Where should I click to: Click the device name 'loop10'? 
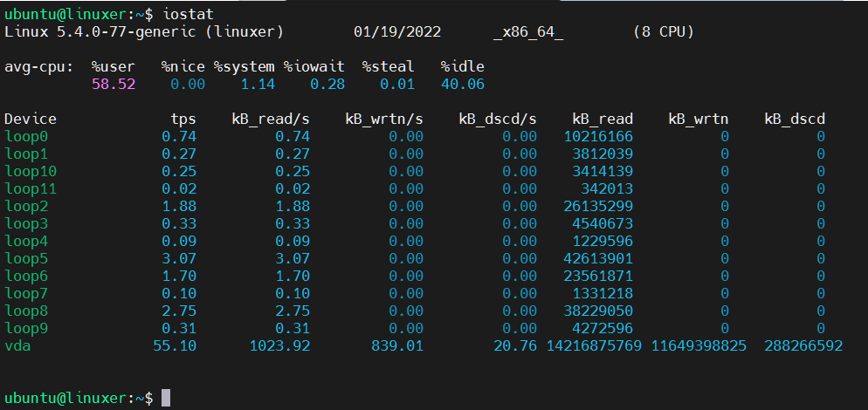tap(31, 172)
